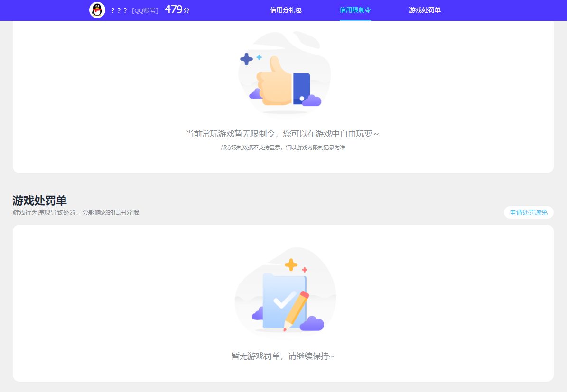The image size is (567, 392).
Task: Click the pencil in the penalty list illustration
Action: 294,308
